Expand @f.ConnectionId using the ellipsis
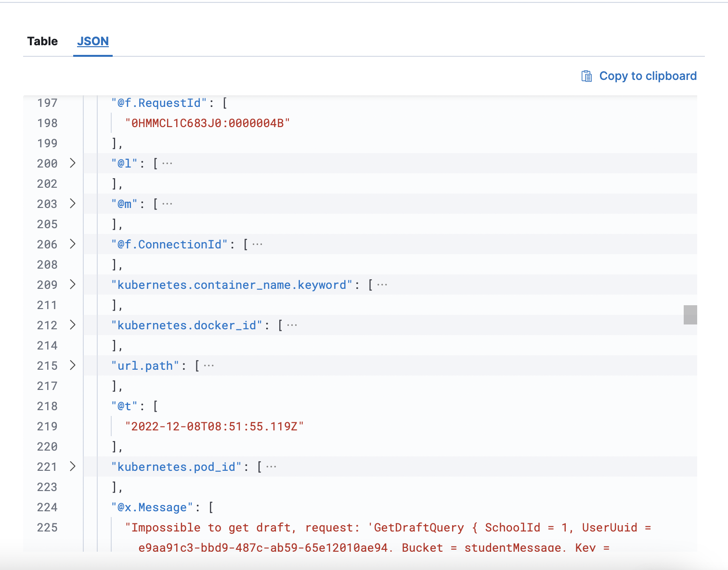Viewport: 728px width, 570px height. tap(257, 244)
